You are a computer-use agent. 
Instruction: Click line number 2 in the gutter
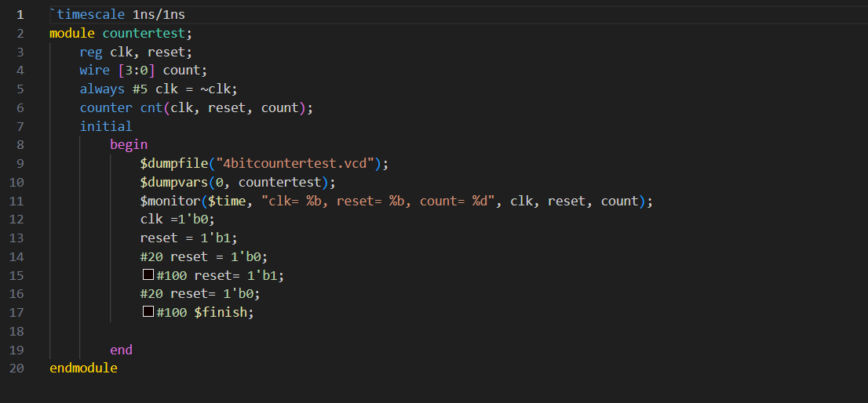(x=20, y=33)
